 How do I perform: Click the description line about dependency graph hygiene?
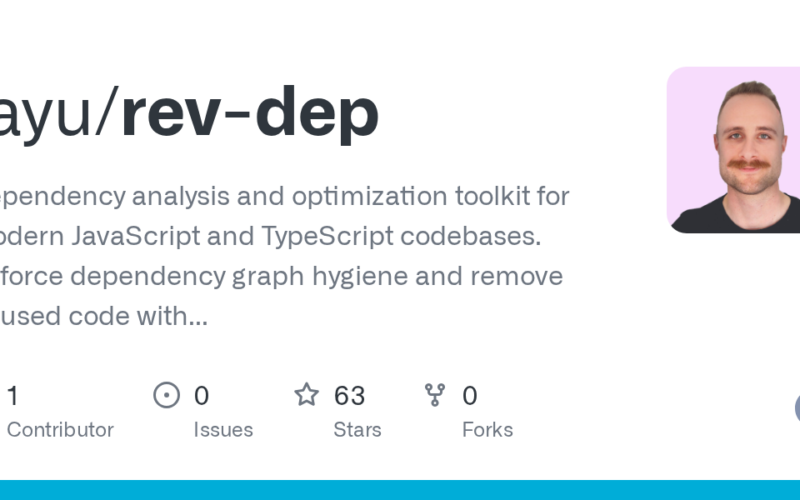[x=280, y=276]
